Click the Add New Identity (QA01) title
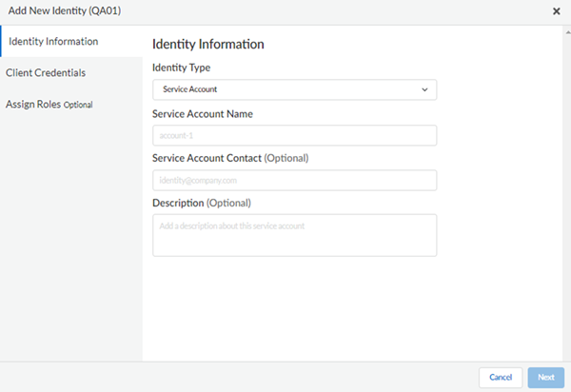This screenshot has height=392, width=571. (x=65, y=11)
